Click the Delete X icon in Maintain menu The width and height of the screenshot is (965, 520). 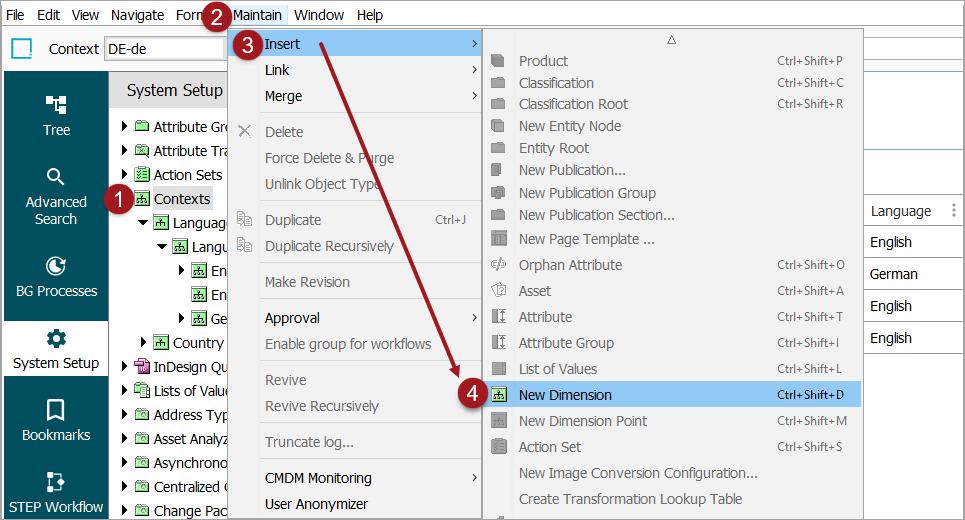pos(244,131)
